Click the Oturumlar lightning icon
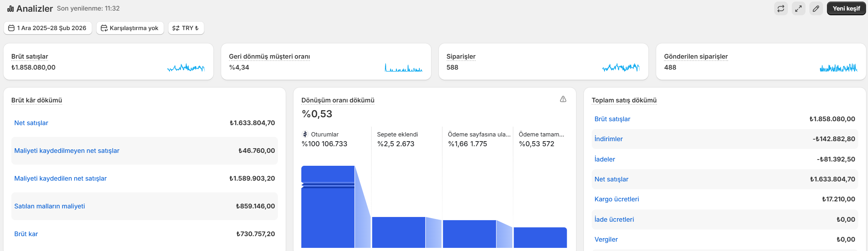Viewport: 868px width, 251px height. (305, 134)
